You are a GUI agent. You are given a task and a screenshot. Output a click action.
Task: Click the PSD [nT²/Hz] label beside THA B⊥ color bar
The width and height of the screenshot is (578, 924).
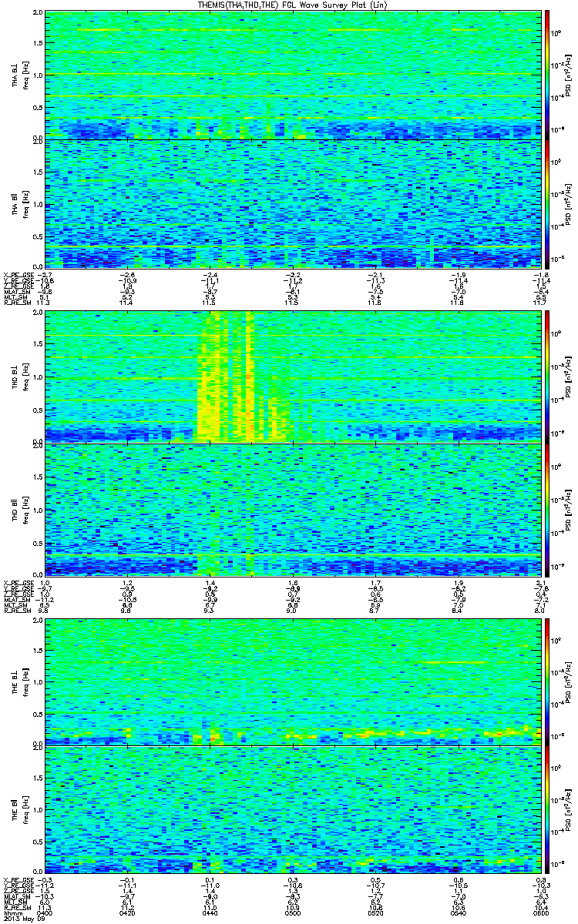pyautogui.click(x=566, y=74)
